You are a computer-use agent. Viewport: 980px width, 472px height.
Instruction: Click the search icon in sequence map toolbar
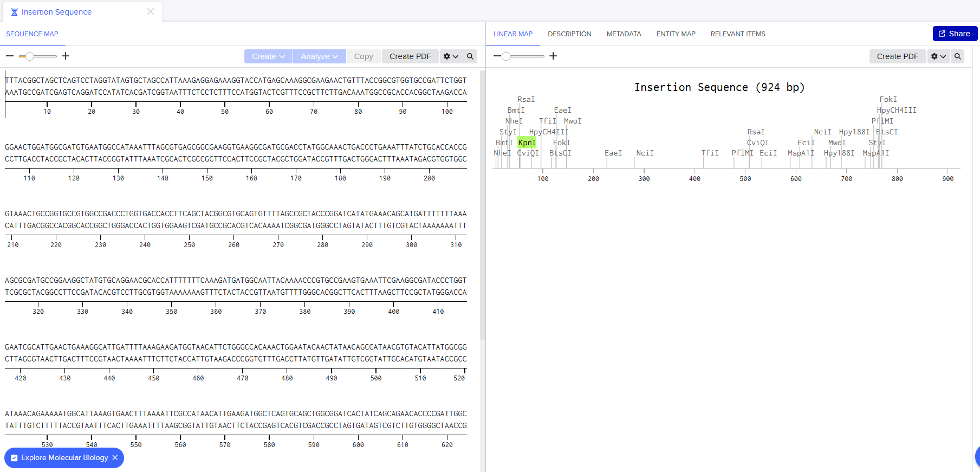tap(470, 56)
